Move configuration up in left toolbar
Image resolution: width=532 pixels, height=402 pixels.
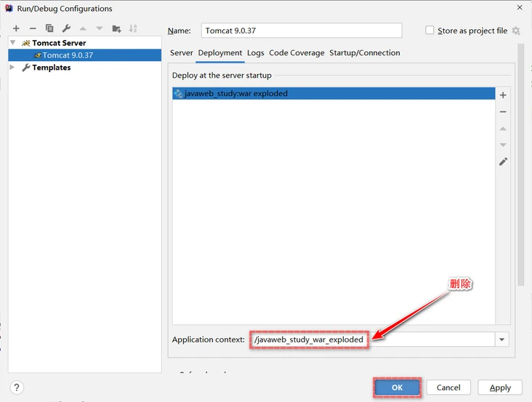pyautogui.click(x=83, y=28)
